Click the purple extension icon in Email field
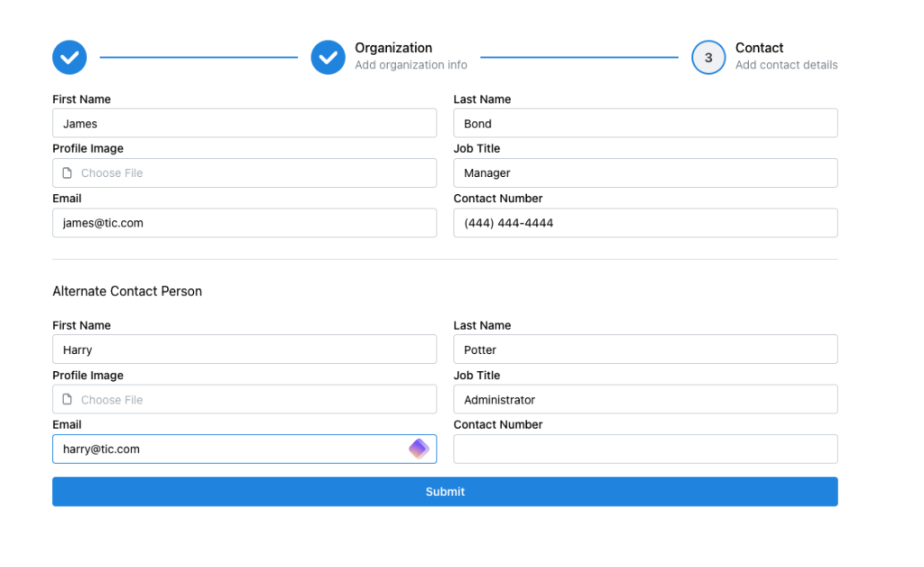The width and height of the screenshot is (924, 567). (x=419, y=449)
